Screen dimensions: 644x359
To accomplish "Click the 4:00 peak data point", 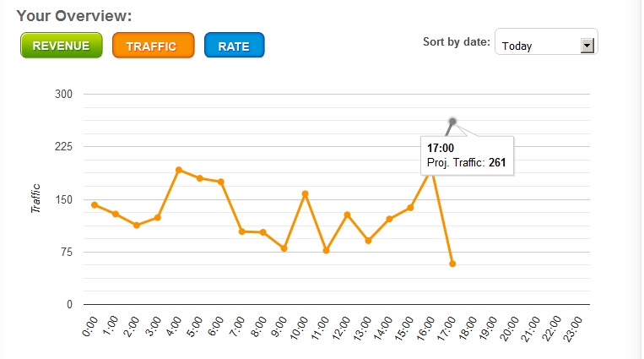I will tap(179, 170).
